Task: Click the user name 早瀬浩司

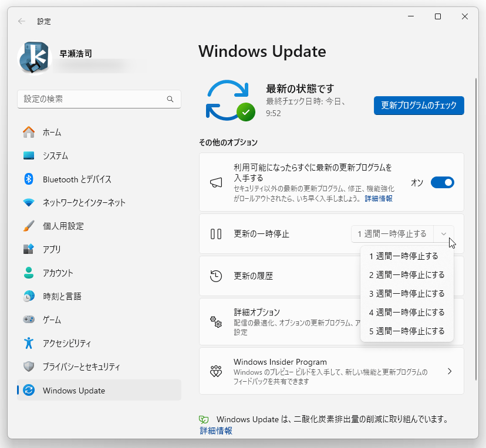Action: click(x=76, y=53)
